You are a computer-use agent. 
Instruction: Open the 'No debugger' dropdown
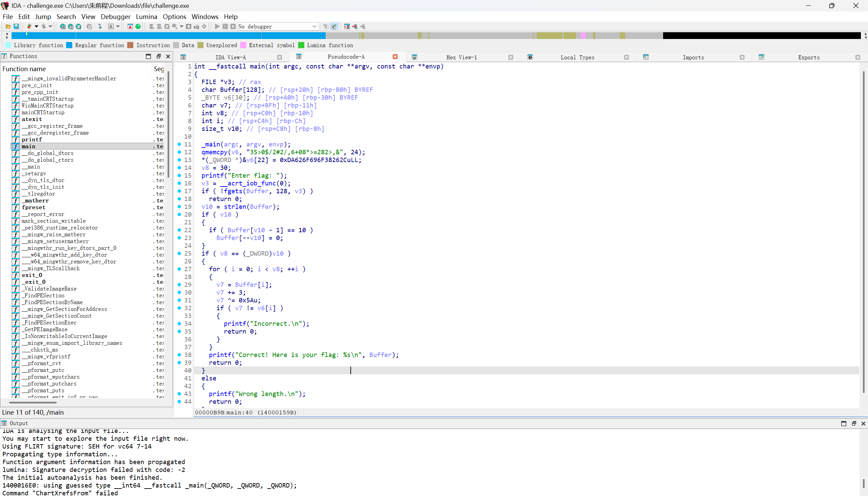coord(314,26)
